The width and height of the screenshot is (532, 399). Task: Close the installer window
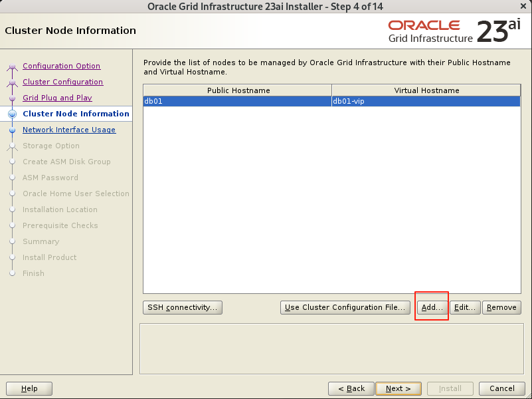click(523, 6)
